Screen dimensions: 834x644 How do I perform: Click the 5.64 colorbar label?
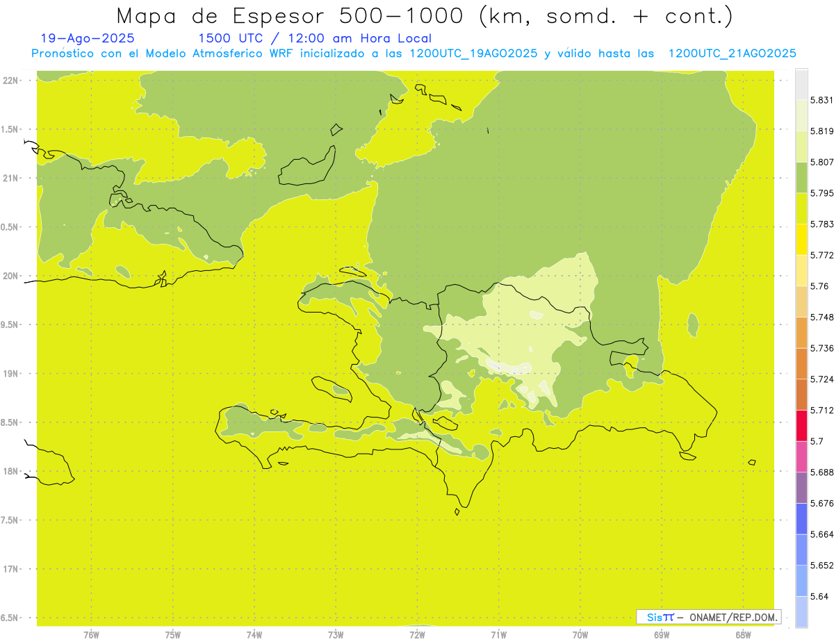tap(819, 597)
